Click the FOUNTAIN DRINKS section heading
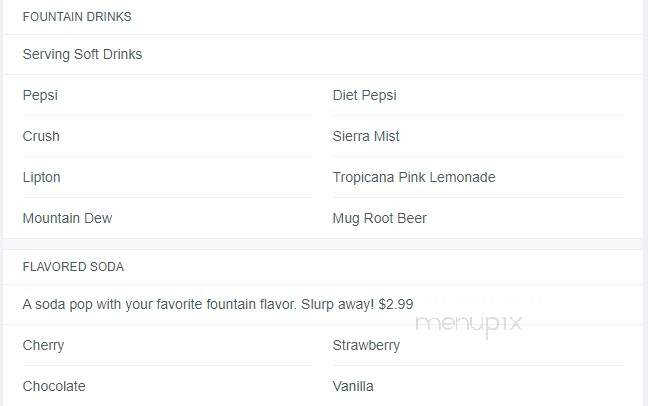The width and height of the screenshot is (648, 406). pyautogui.click(x=77, y=17)
